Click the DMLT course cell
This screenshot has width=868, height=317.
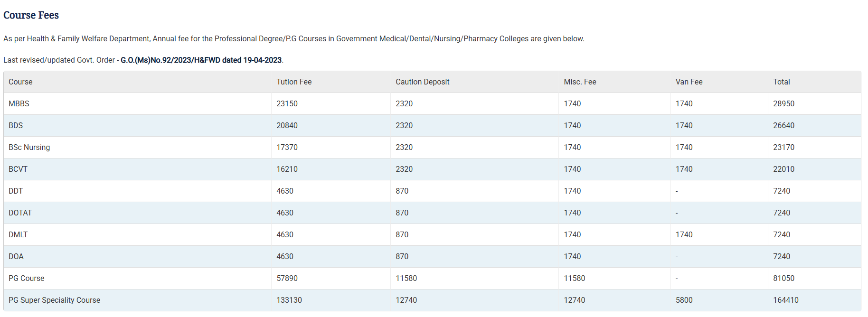[x=18, y=235]
